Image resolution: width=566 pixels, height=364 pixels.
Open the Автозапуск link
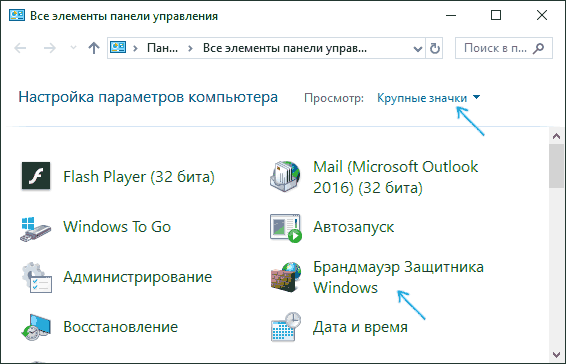[x=354, y=227]
